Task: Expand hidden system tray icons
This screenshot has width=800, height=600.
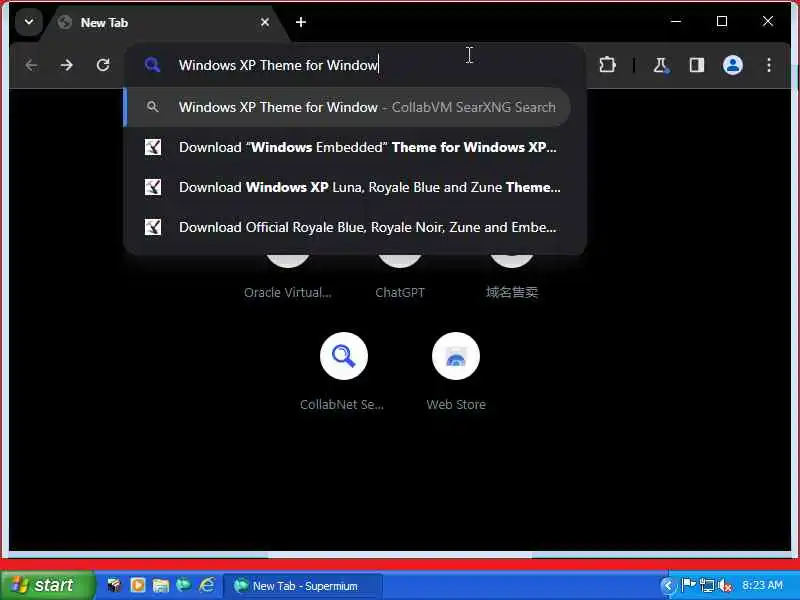Action: (x=667, y=586)
